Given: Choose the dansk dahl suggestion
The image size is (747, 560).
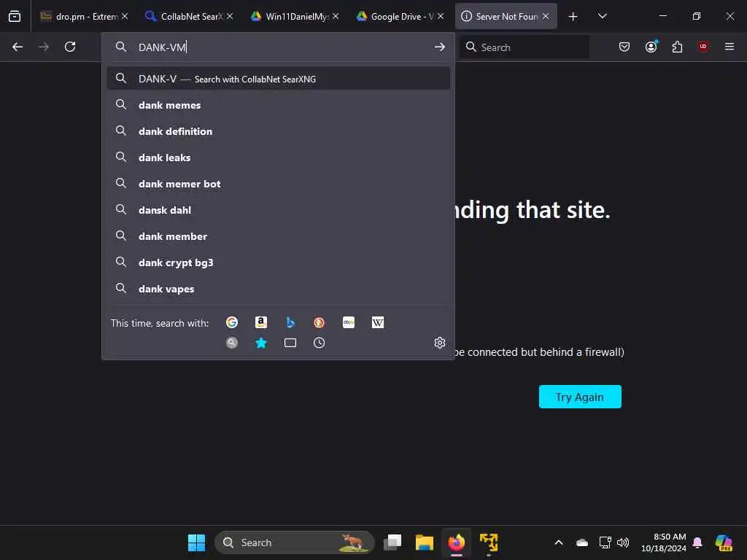Looking at the screenshot, I should coord(278,210).
